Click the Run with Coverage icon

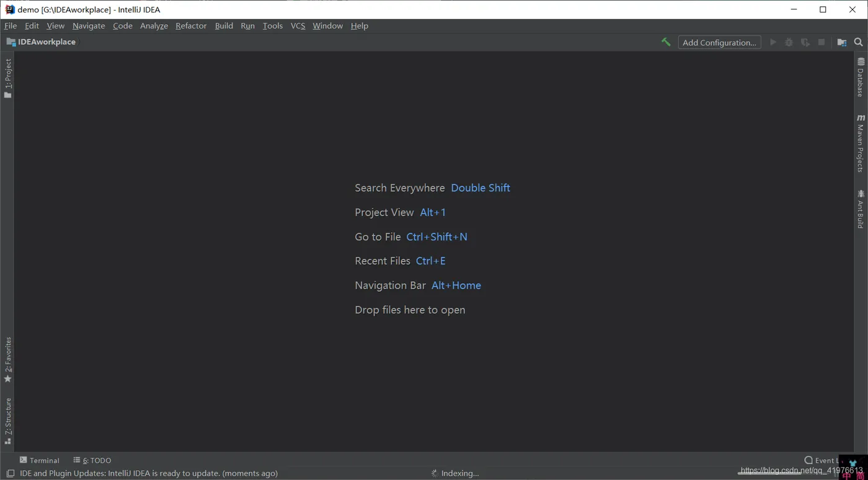click(805, 42)
